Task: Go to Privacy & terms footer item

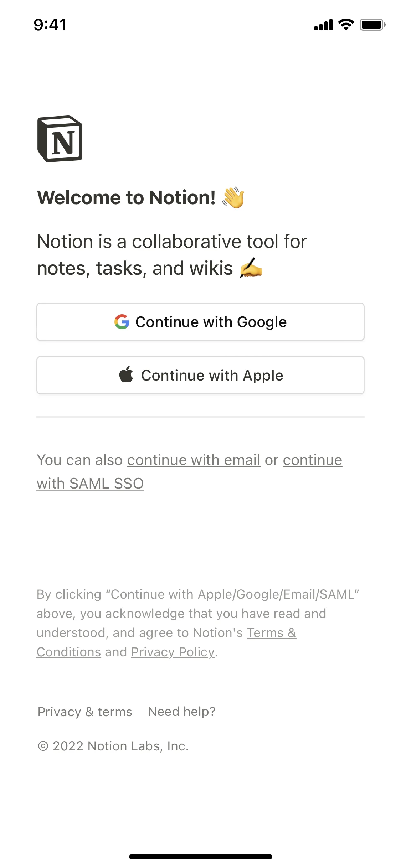Action: (85, 712)
